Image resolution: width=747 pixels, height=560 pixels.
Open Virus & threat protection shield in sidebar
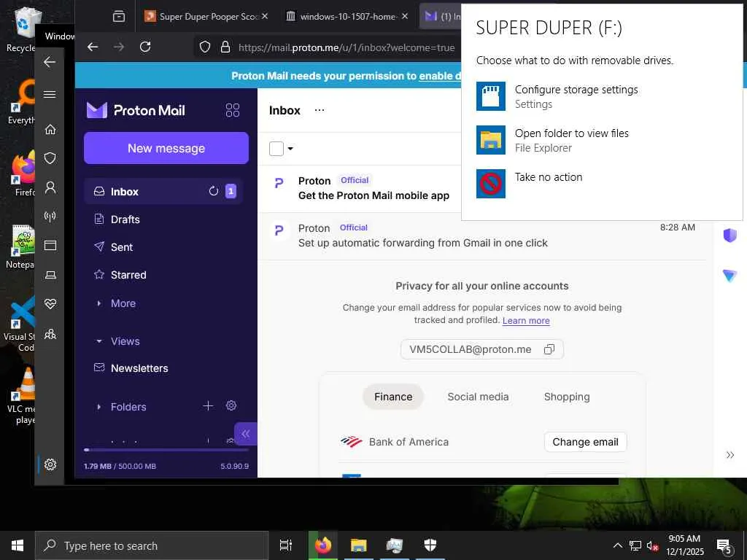click(x=50, y=158)
